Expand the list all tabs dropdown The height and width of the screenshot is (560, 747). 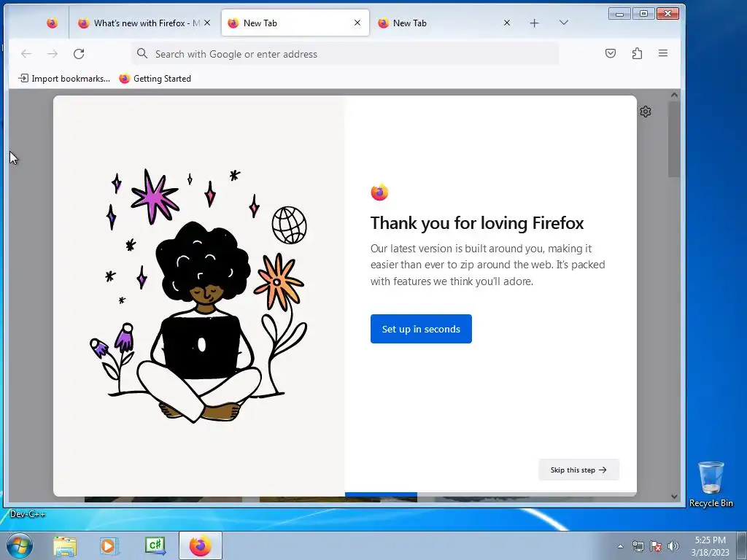click(564, 23)
